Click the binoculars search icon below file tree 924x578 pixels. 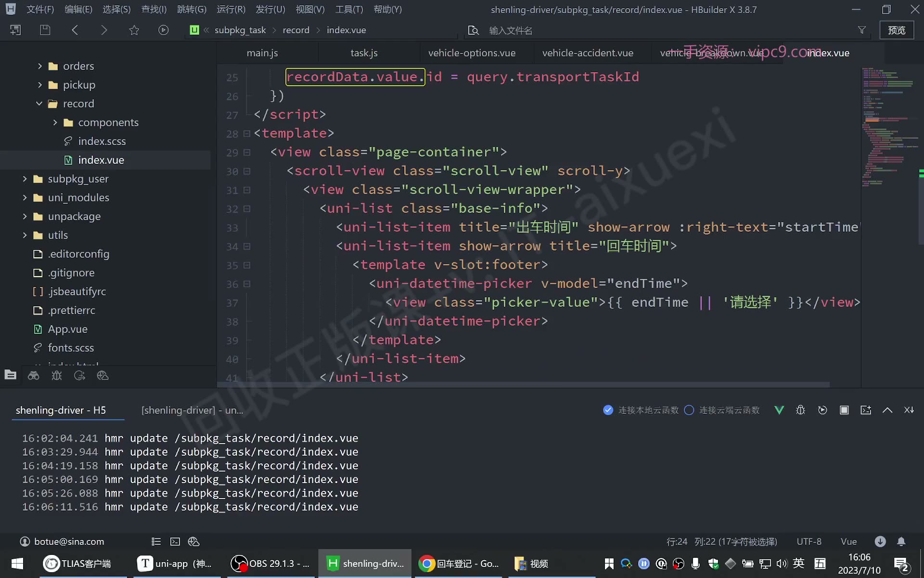click(x=34, y=376)
